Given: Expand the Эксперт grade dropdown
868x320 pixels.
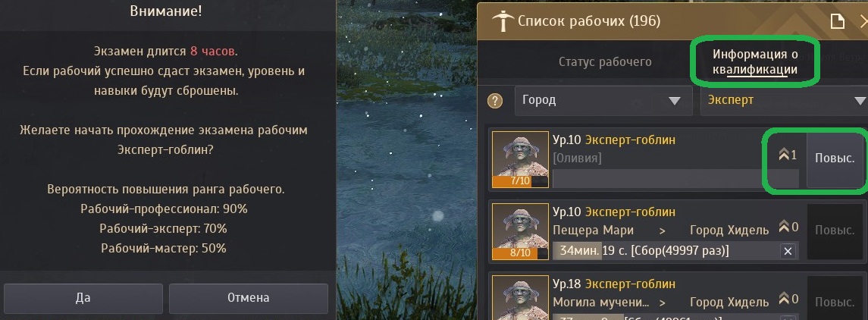Looking at the screenshot, I should pyautogui.click(x=784, y=101).
